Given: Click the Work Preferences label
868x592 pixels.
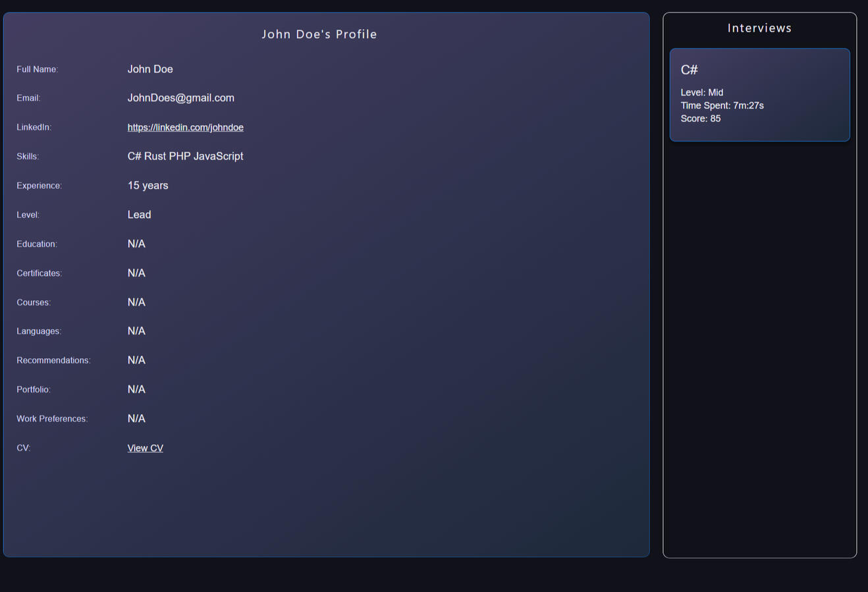Looking at the screenshot, I should (52, 419).
